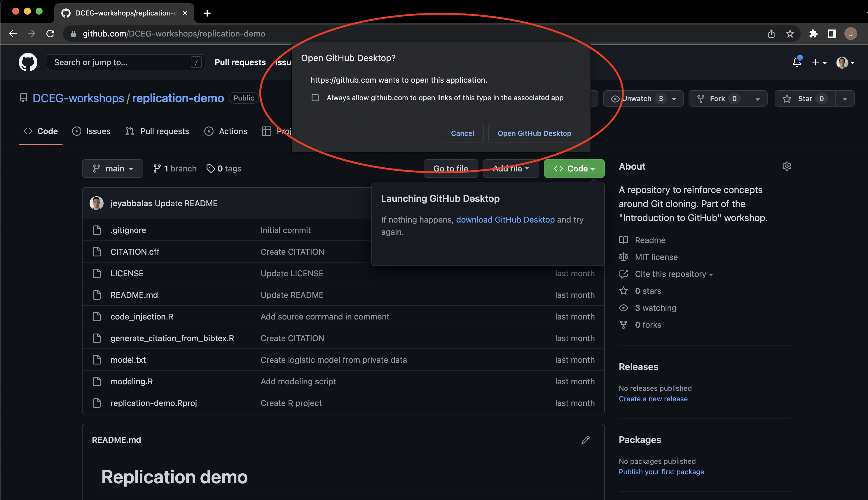
Task: Bookmark this page with the star icon
Action: click(790, 34)
